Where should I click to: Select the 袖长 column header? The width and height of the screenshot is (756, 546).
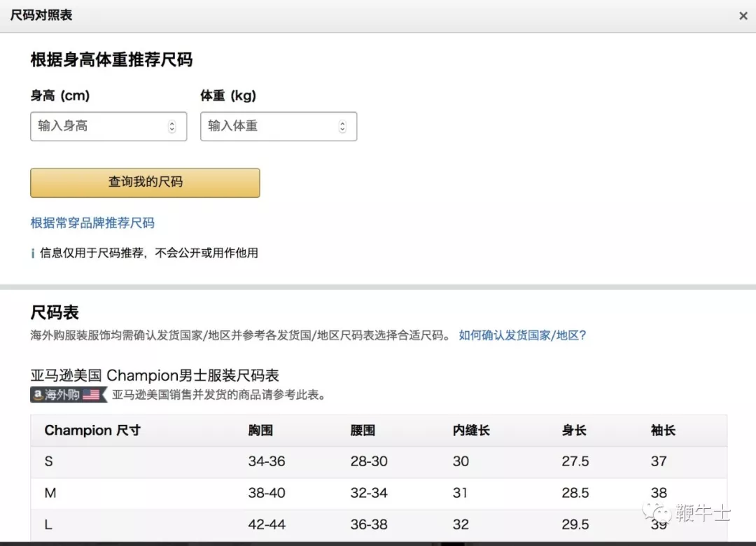click(663, 430)
